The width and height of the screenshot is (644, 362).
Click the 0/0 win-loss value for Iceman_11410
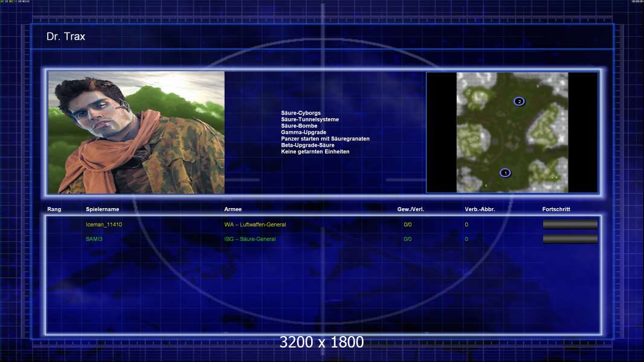(x=407, y=224)
